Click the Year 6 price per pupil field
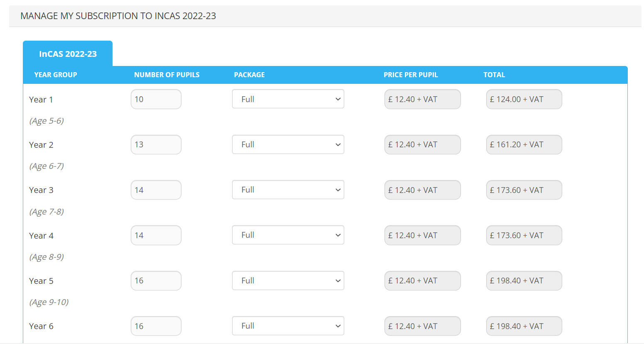 (423, 326)
